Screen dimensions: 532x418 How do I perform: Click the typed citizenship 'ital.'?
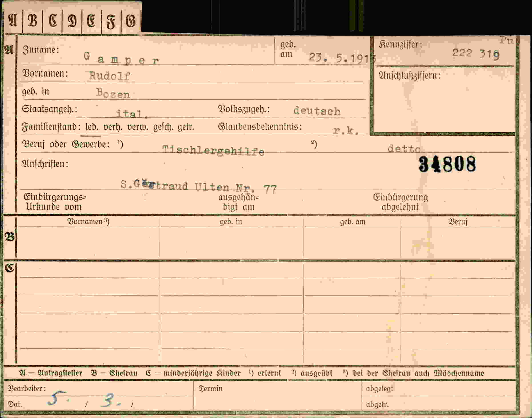[x=132, y=114]
